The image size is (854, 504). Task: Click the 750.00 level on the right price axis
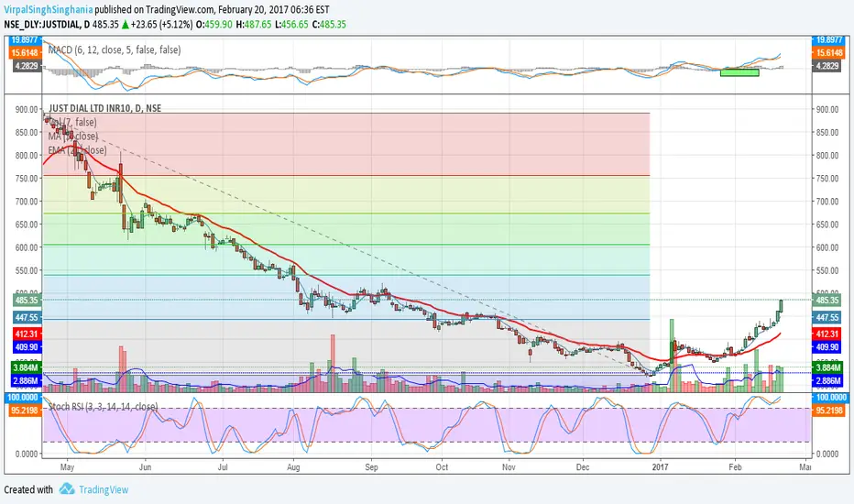tap(827, 178)
